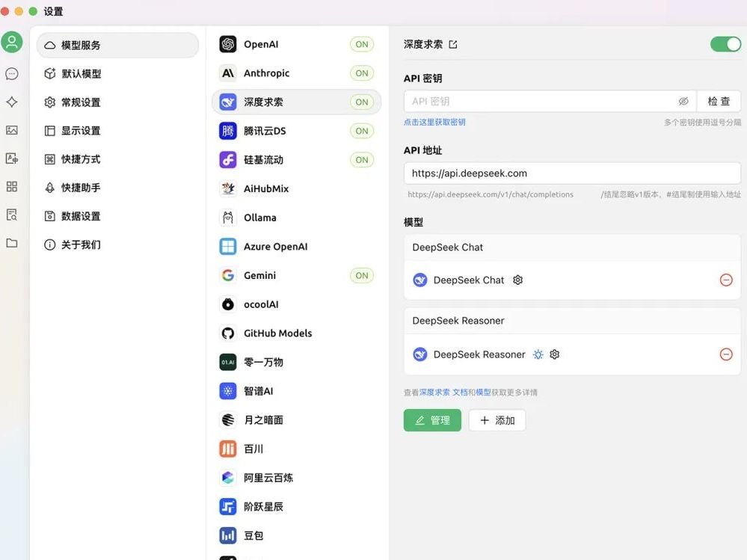
Task: Select the translation sidebar icon
Action: click(x=12, y=159)
